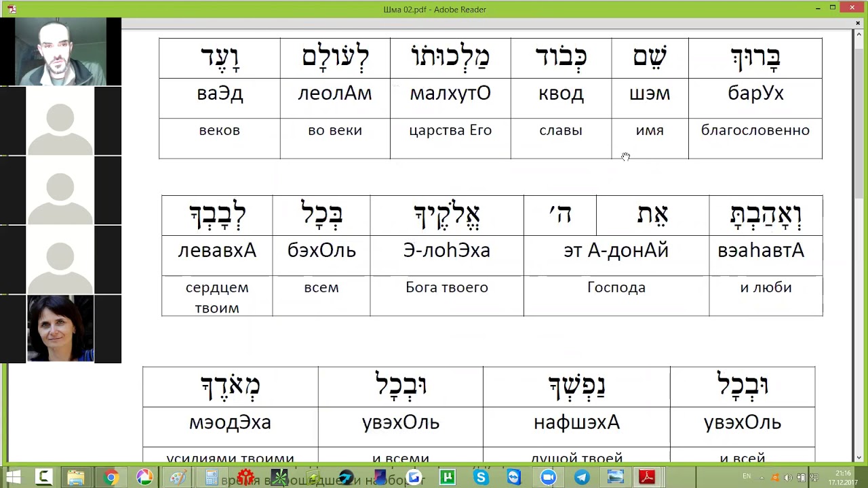
Task: Click the transliteration 'мэодЭха'
Action: click(230, 422)
